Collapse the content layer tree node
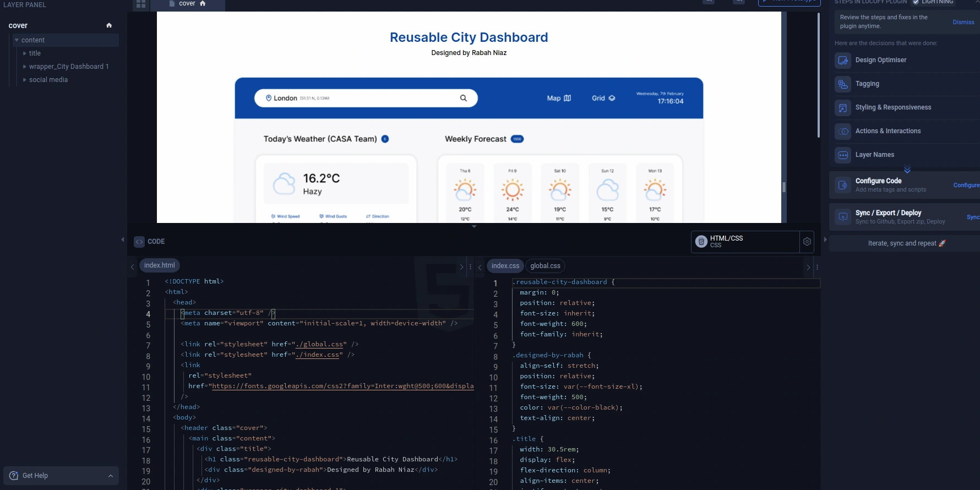 click(x=17, y=40)
